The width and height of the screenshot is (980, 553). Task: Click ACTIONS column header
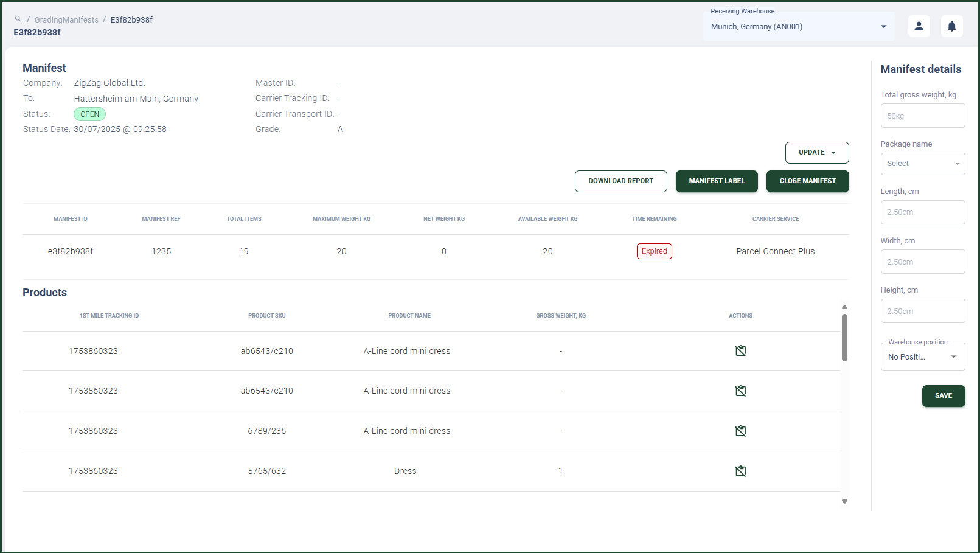[x=740, y=316]
